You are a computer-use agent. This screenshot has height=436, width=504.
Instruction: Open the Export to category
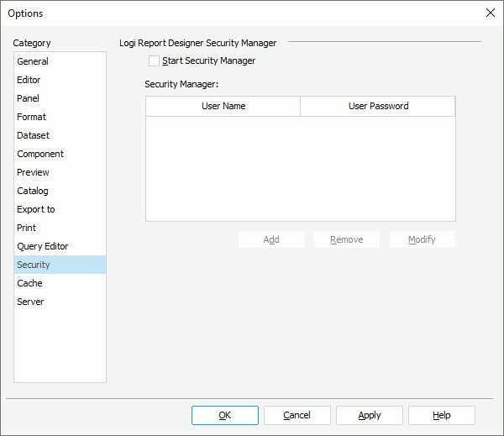click(x=35, y=209)
